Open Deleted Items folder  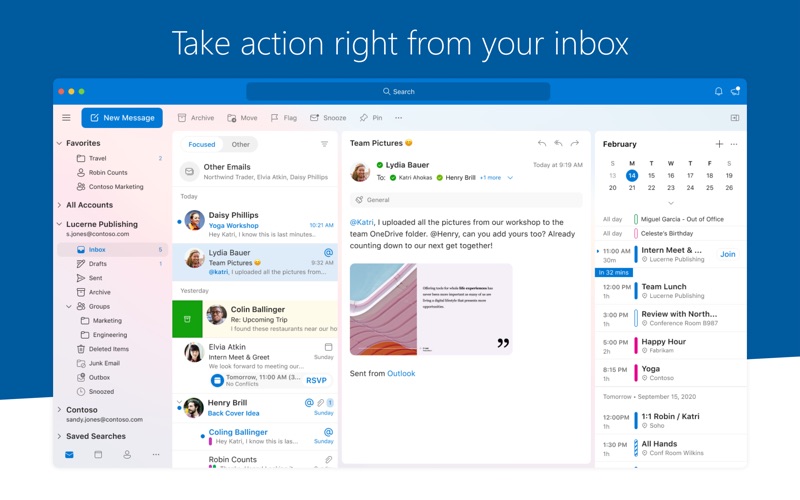(113, 349)
